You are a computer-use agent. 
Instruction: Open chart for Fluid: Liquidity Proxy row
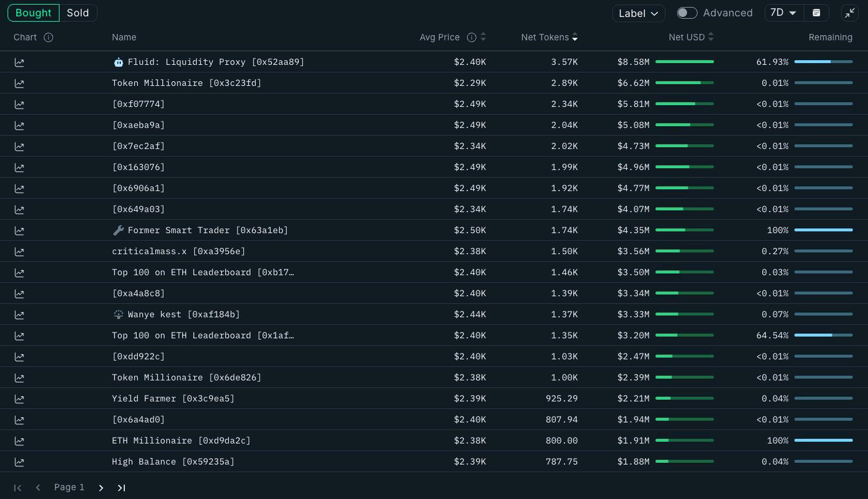19,62
